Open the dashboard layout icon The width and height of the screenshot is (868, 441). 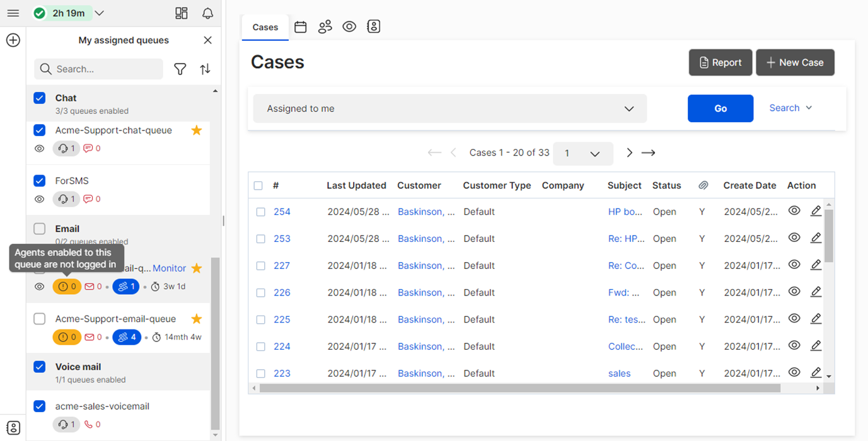182,13
